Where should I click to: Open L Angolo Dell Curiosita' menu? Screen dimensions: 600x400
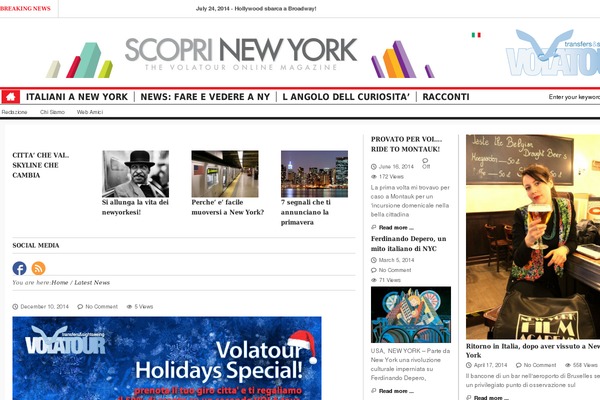coord(346,97)
